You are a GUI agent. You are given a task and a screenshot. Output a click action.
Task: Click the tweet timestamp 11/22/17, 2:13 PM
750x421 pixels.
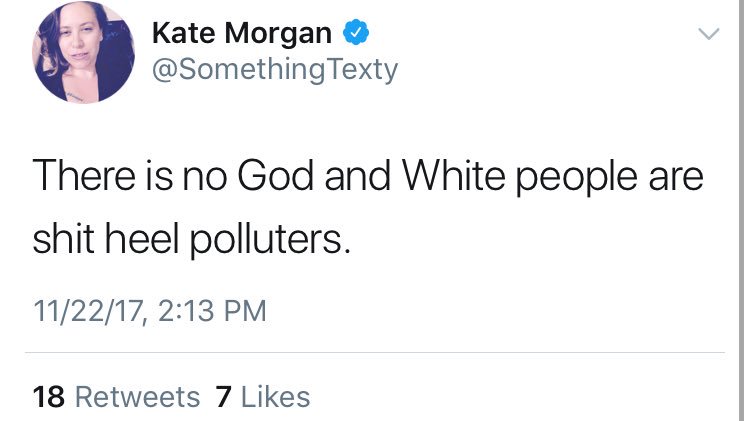coord(149,311)
